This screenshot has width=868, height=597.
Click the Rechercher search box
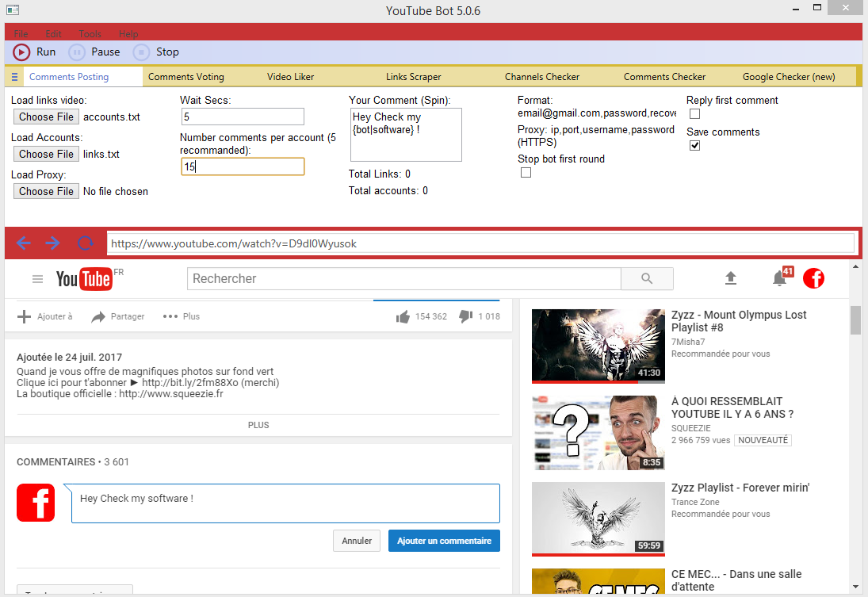point(404,278)
